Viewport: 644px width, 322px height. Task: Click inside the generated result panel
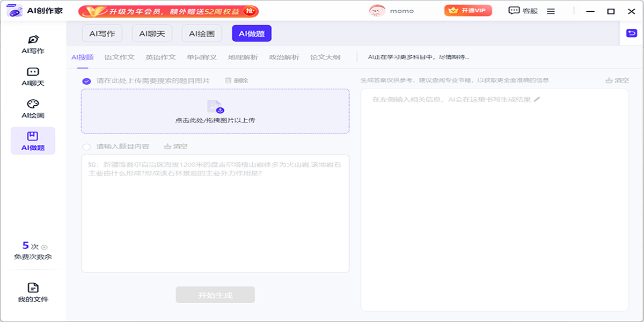tap(494, 200)
